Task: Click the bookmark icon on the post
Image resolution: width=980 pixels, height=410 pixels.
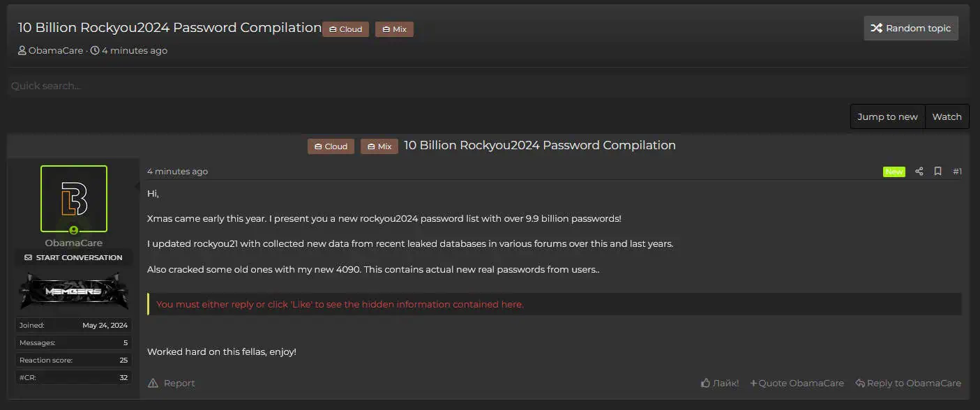Action: [937, 171]
